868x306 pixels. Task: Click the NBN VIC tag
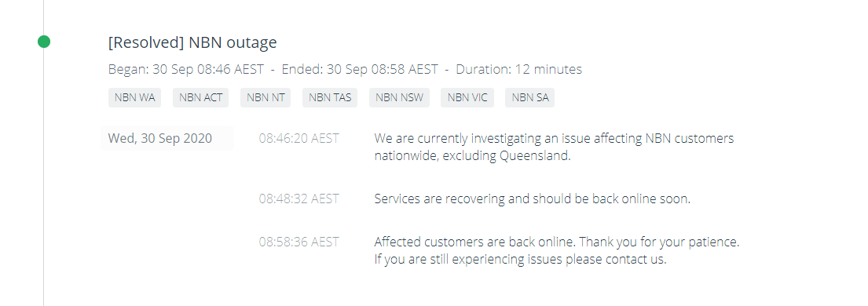(467, 98)
